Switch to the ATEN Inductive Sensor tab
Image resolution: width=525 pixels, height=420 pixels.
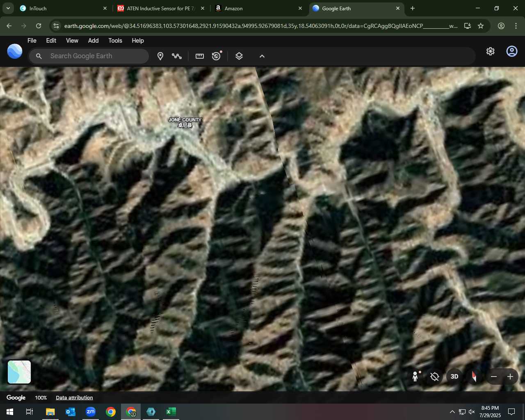point(161,8)
